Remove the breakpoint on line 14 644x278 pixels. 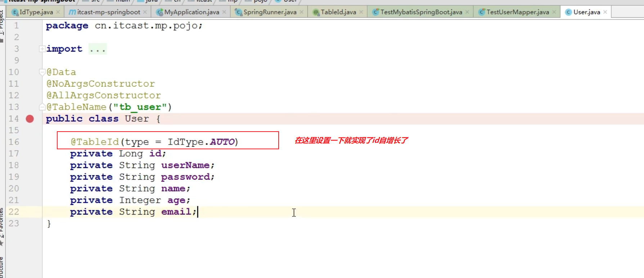coord(30,119)
